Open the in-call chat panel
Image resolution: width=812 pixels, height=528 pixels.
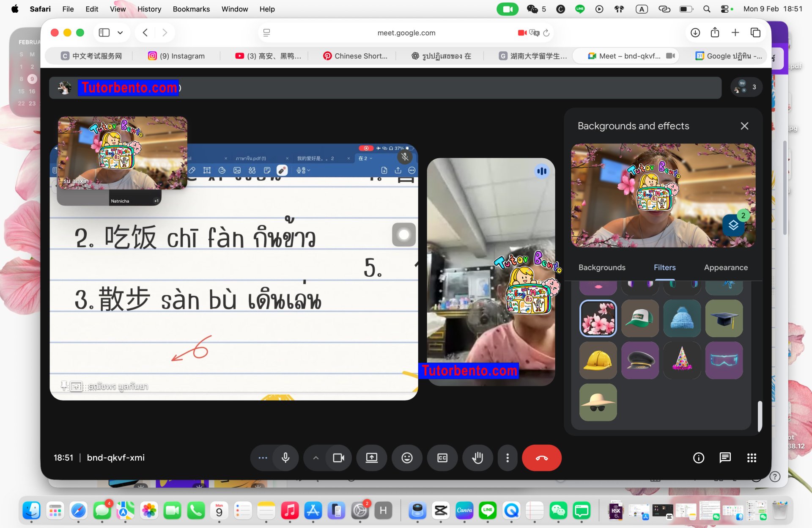[x=725, y=458]
